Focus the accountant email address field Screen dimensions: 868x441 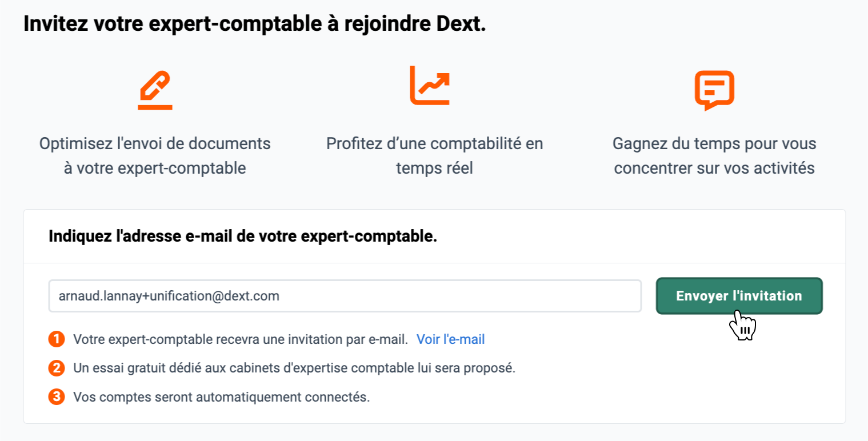[x=345, y=296]
